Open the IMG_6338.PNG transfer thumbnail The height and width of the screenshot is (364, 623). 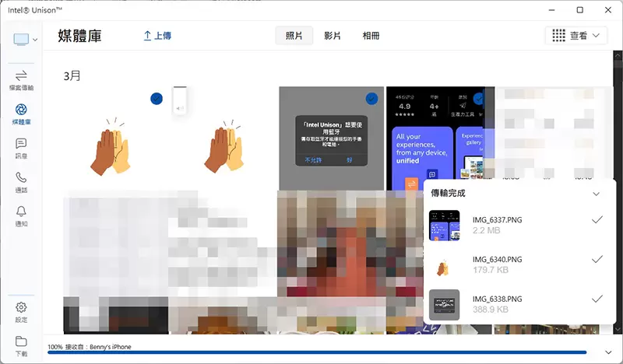click(444, 305)
